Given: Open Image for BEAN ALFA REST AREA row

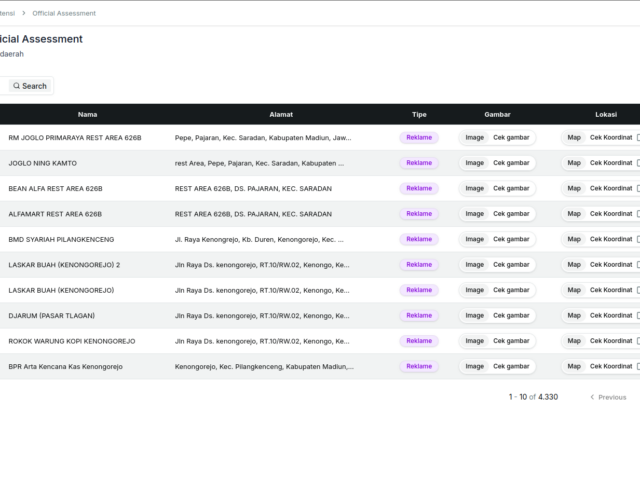Looking at the screenshot, I should (x=474, y=188).
